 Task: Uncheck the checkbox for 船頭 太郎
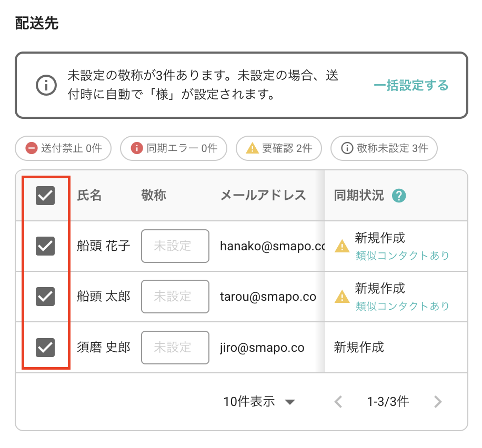point(45,297)
